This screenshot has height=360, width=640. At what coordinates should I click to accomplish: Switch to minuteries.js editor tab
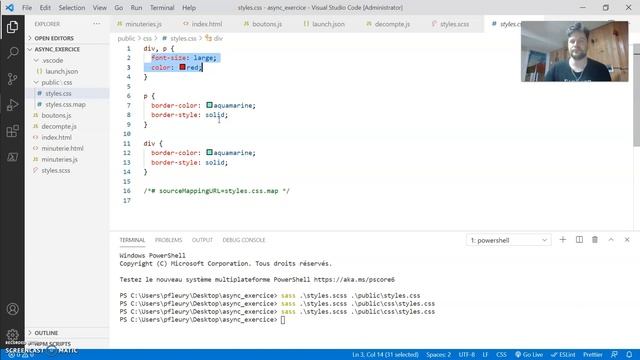click(139, 24)
